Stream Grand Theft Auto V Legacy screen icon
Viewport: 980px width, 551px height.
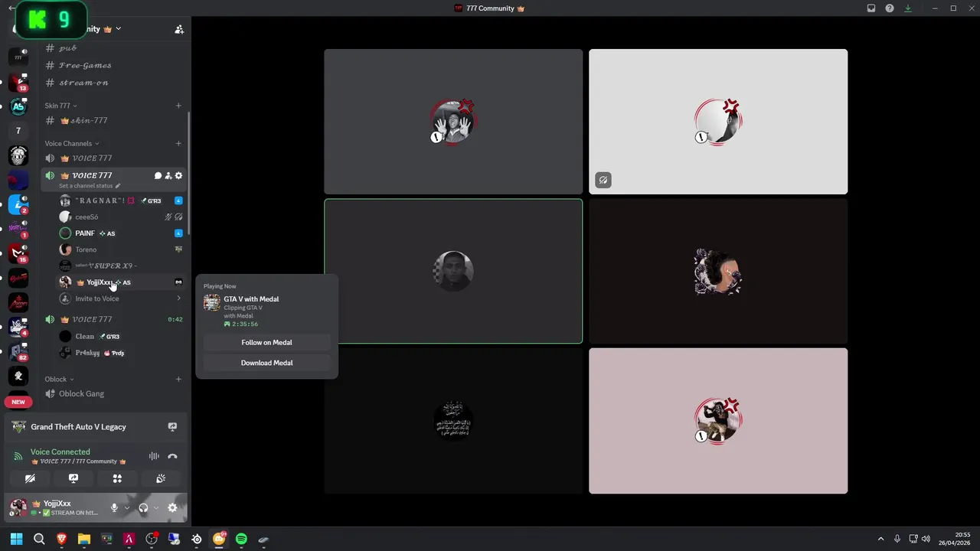click(172, 427)
